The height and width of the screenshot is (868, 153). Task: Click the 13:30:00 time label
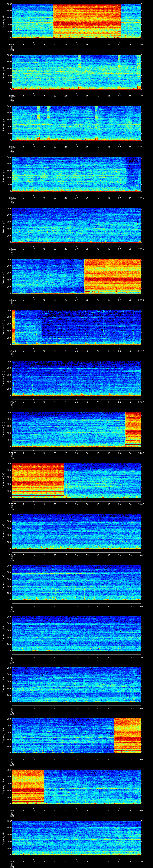pyautogui.click(x=12, y=861)
